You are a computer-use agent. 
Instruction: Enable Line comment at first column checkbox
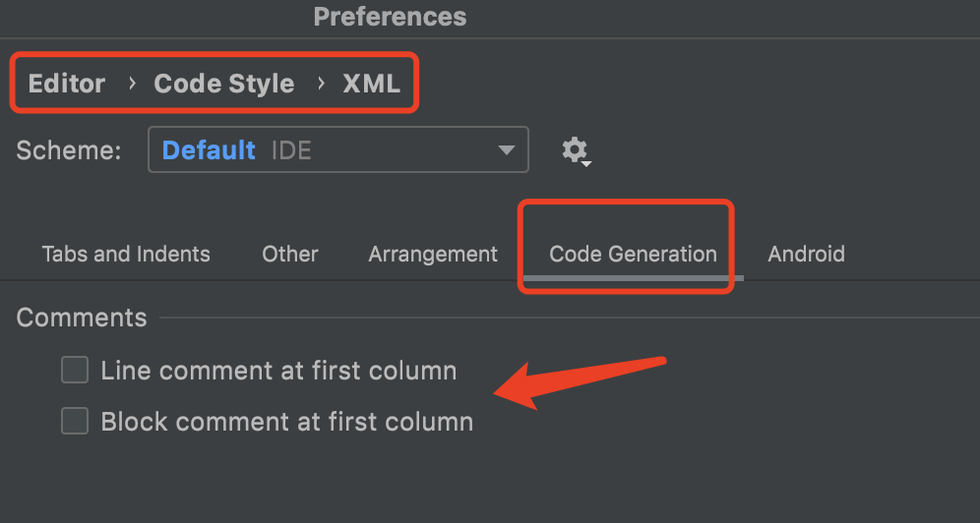point(75,370)
